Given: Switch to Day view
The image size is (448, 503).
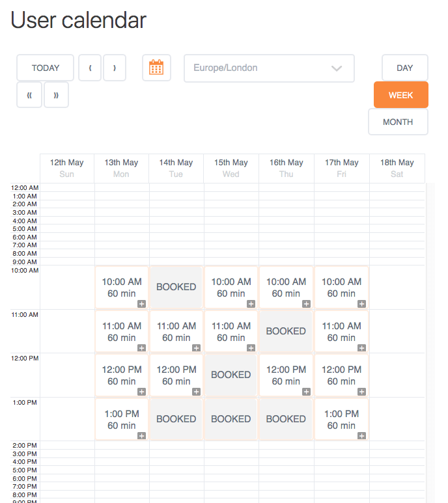Looking at the screenshot, I should coord(404,68).
